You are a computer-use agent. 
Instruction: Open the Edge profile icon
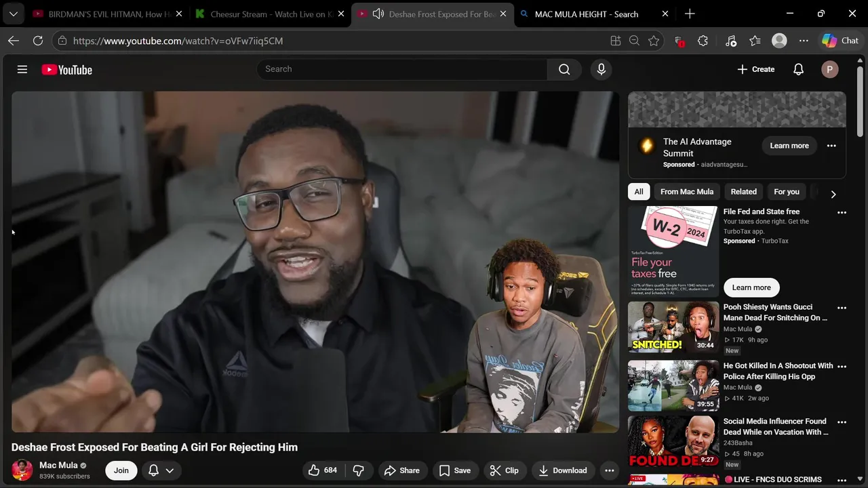pyautogui.click(x=780, y=41)
